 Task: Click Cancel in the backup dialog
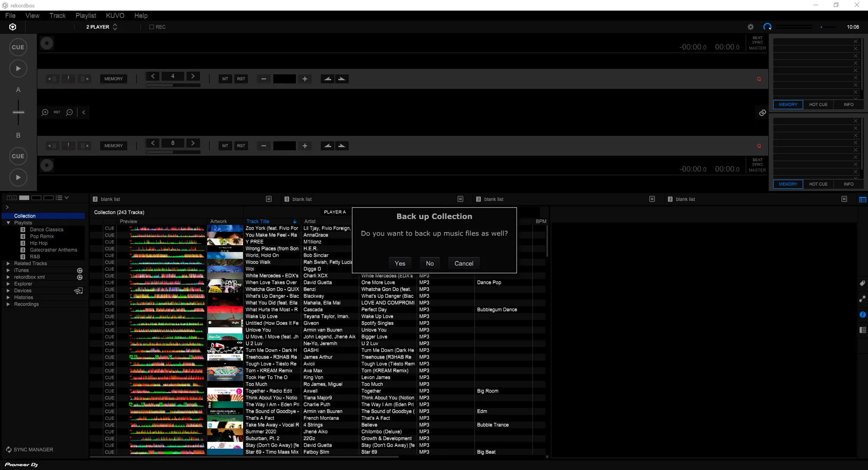(464, 263)
